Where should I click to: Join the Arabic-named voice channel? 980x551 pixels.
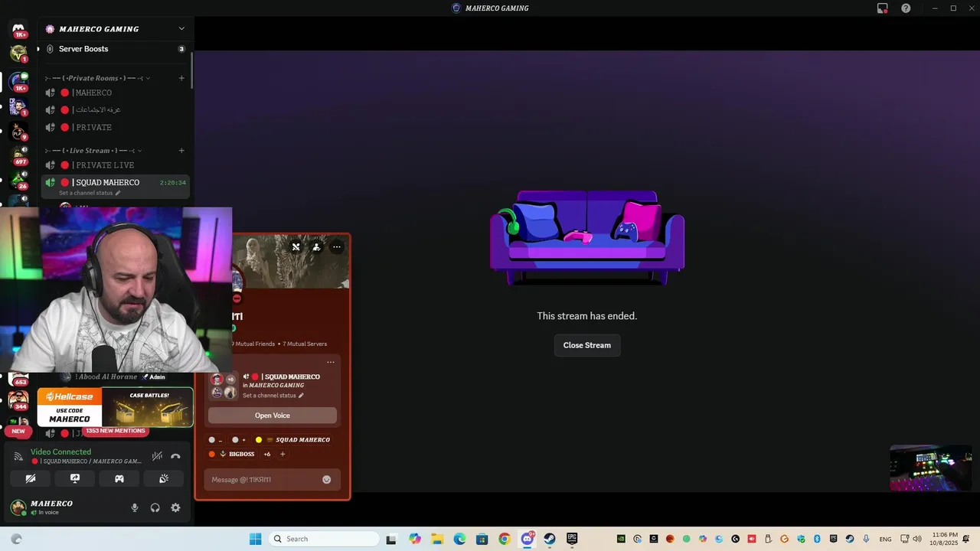115,110
